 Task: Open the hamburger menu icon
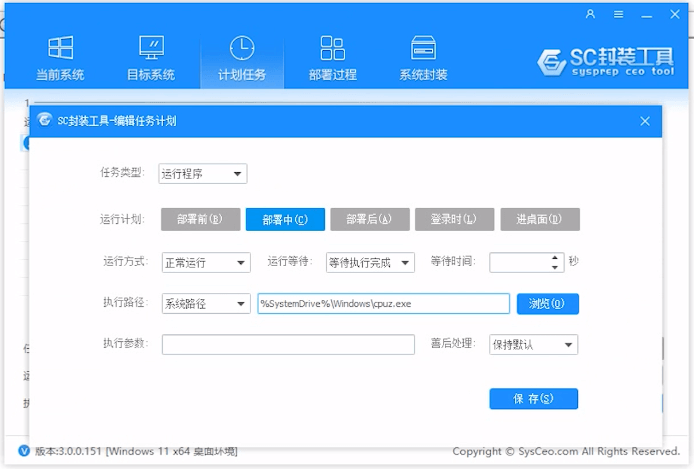click(619, 15)
